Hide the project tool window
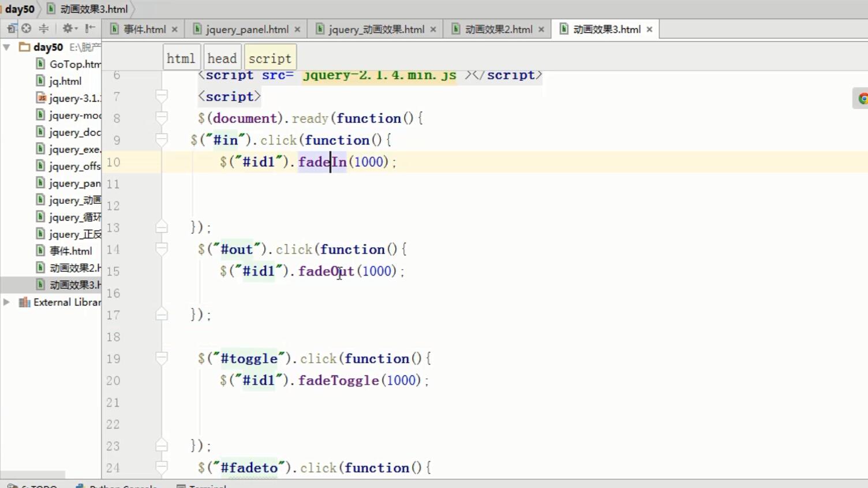Screen dimensions: 868x488 coord(90,28)
